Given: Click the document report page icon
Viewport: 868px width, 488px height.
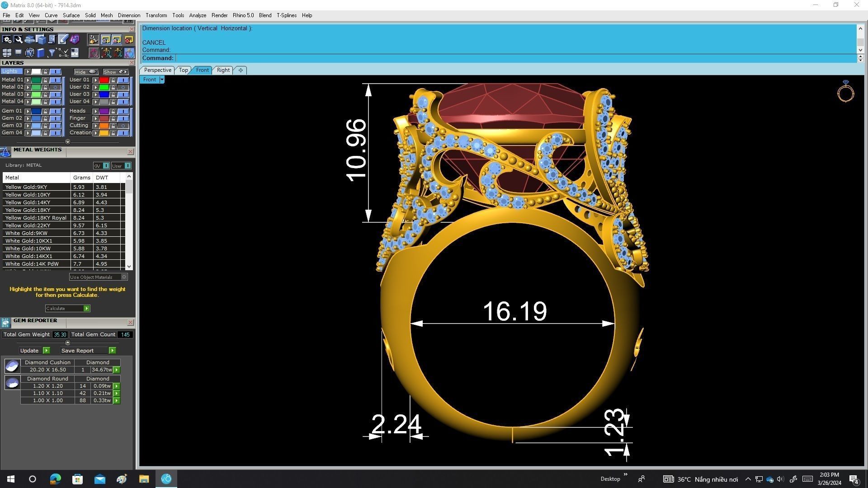Looking at the screenshot, I should click(75, 53).
